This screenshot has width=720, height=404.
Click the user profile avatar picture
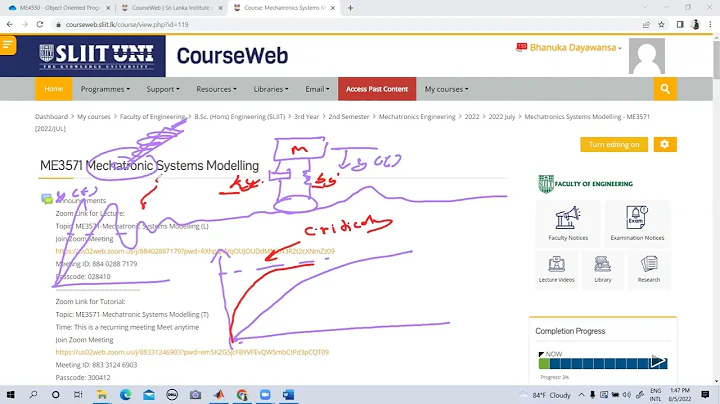(647, 56)
